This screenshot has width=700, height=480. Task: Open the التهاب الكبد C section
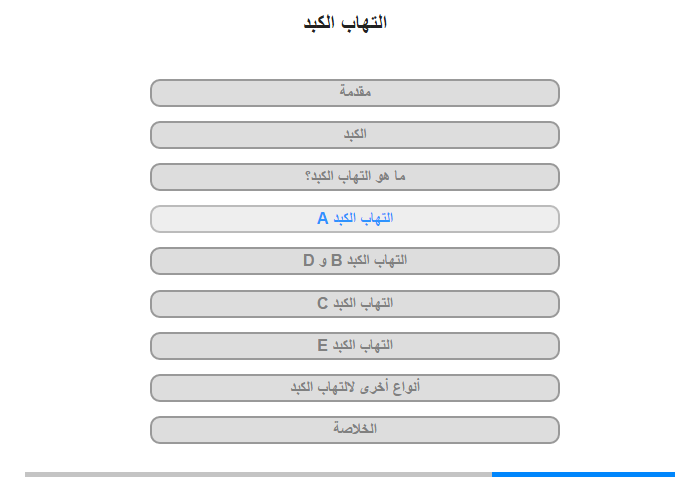tap(354, 304)
